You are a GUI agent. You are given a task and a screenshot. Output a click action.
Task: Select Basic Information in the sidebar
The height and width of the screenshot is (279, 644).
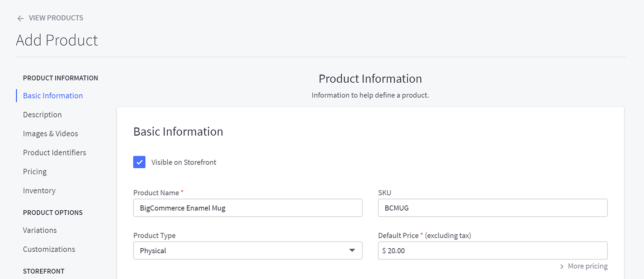pyautogui.click(x=52, y=95)
